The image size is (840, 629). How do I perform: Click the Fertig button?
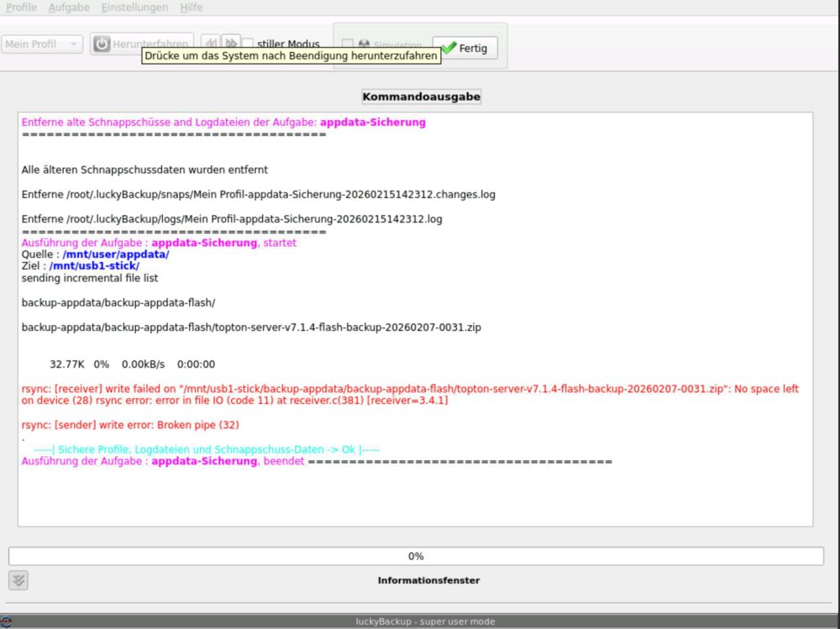pos(465,48)
